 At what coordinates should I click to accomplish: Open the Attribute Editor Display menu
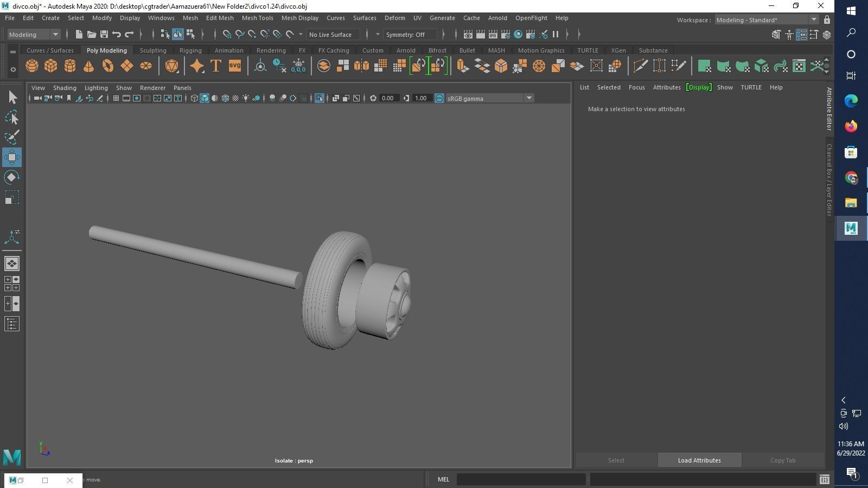click(699, 87)
